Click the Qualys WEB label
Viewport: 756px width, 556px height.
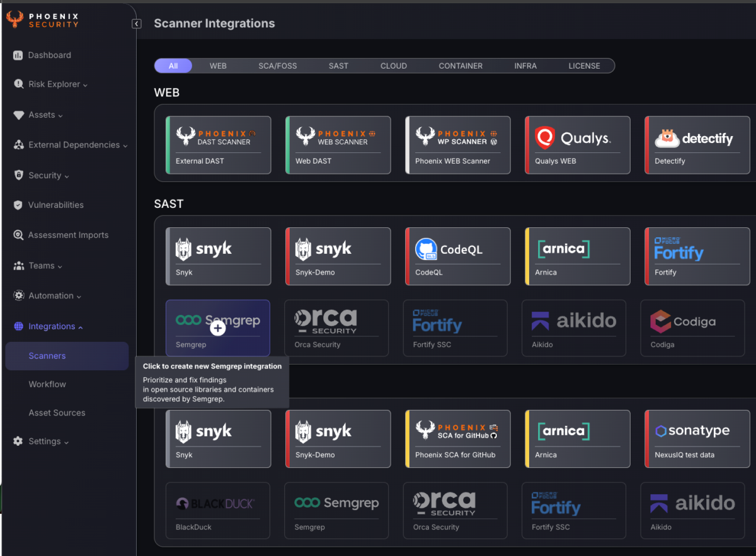point(555,161)
